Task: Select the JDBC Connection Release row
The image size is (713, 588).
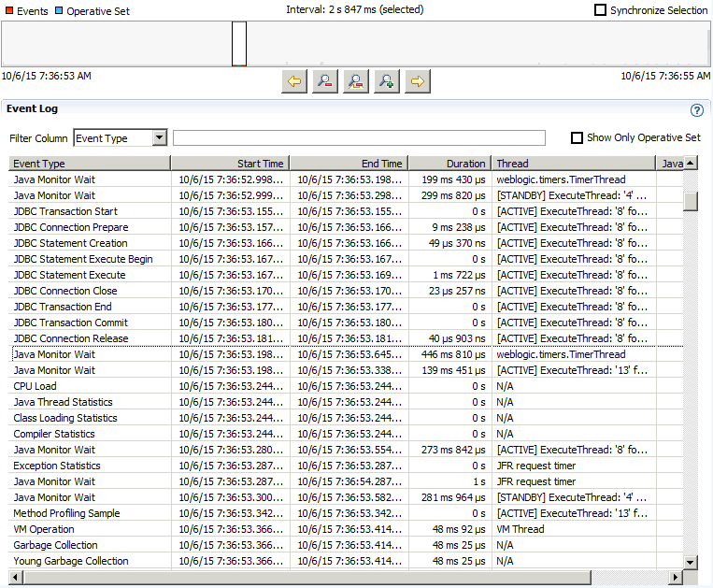Action: click(346, 338)
